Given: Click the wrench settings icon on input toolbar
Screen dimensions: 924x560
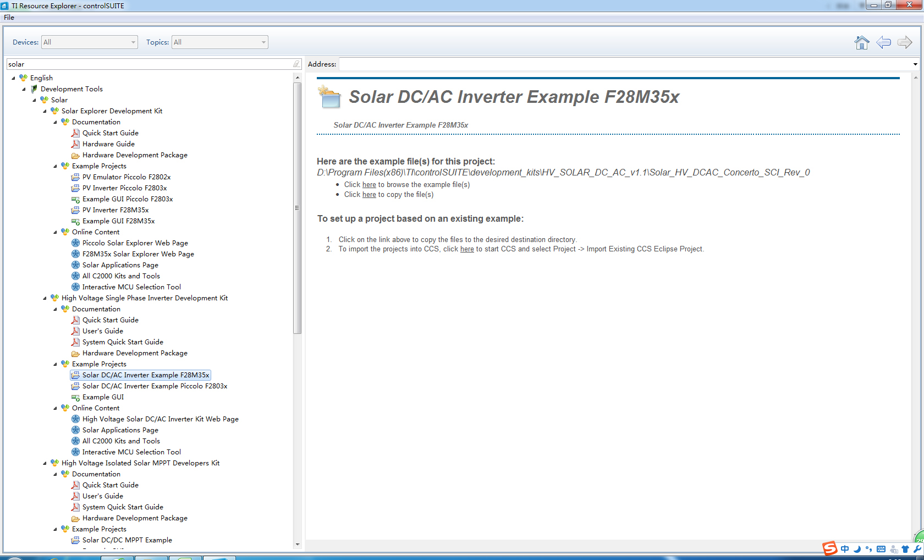Looking at the screenshot, I should 917,549.
